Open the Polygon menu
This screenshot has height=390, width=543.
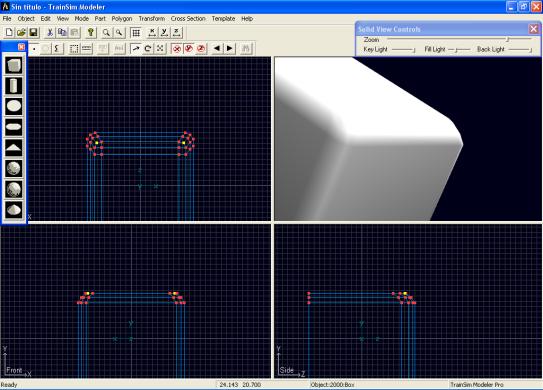pos(122,19)
